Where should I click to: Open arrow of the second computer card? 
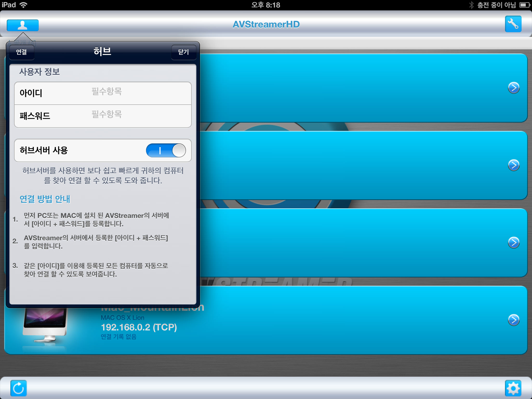click(x=514, y=165)
